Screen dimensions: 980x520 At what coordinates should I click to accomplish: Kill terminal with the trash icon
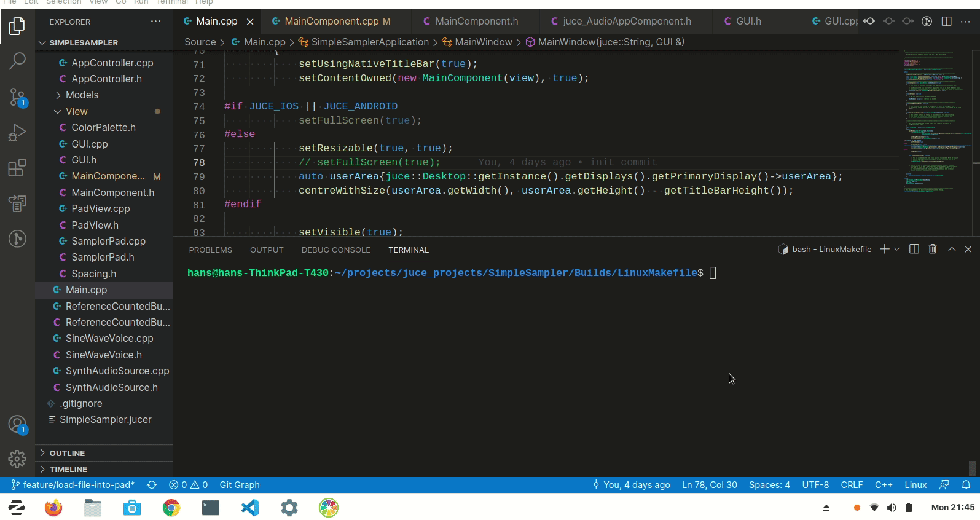(x=933, y=249)
